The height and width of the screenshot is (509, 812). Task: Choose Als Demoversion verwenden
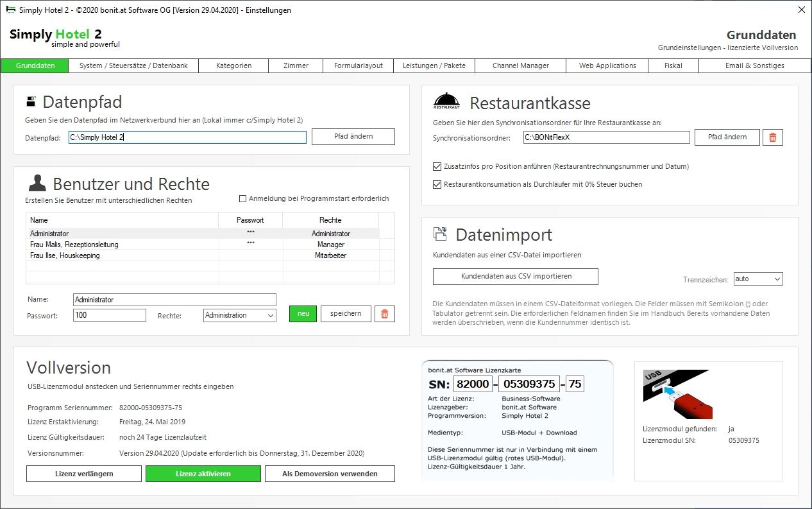click(330, 474)
